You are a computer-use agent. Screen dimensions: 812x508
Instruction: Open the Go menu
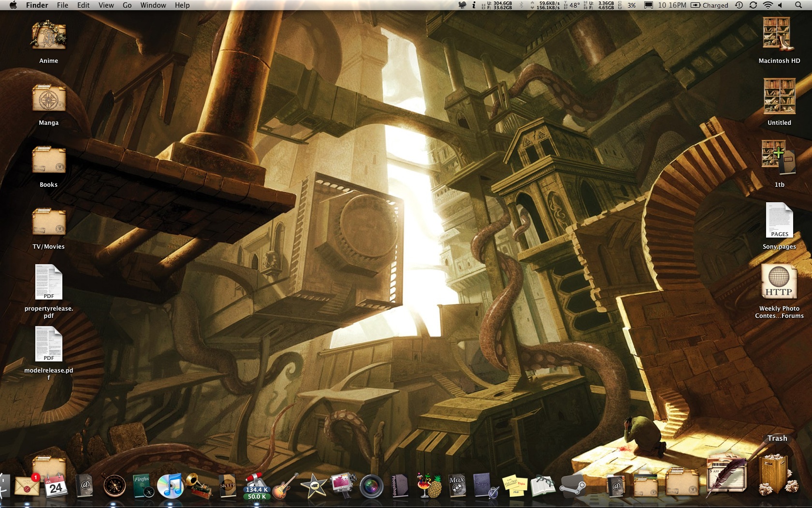point(127,5)
